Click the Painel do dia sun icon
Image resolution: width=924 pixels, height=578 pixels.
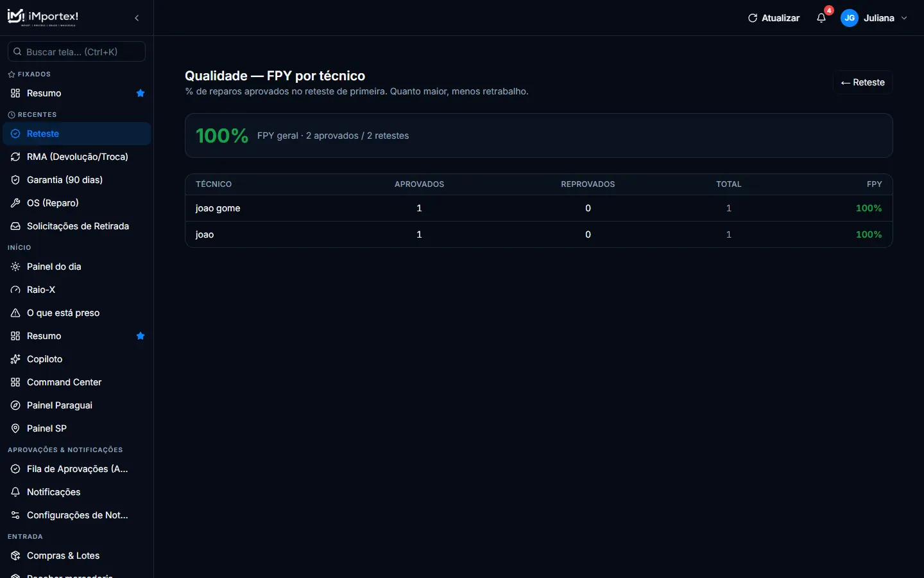(x=15, y=267)
